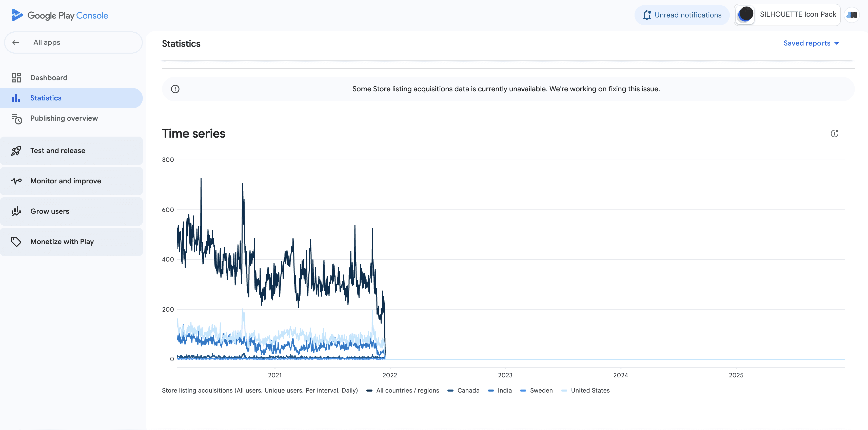The height and width of the screenshot is (430, 868).
Task: Click the Dashboard grid icon
Action: [x=16, y=78]
